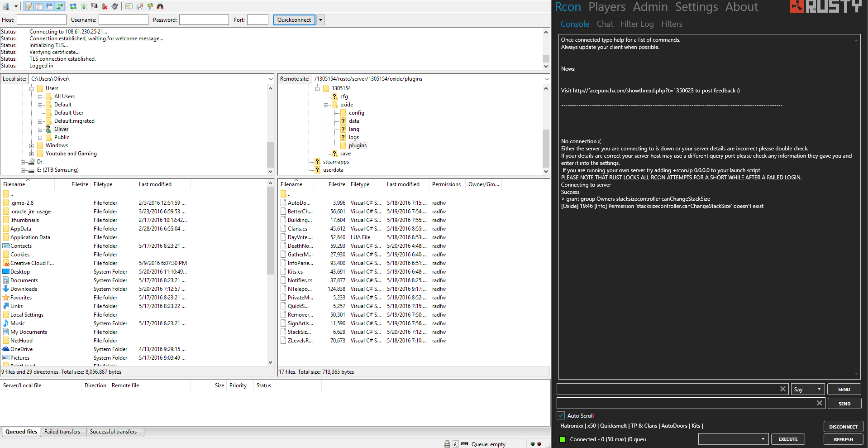Open the Admin tab in Rusty
This screenshot has height=448, width=868.
(x=650, y=7)
